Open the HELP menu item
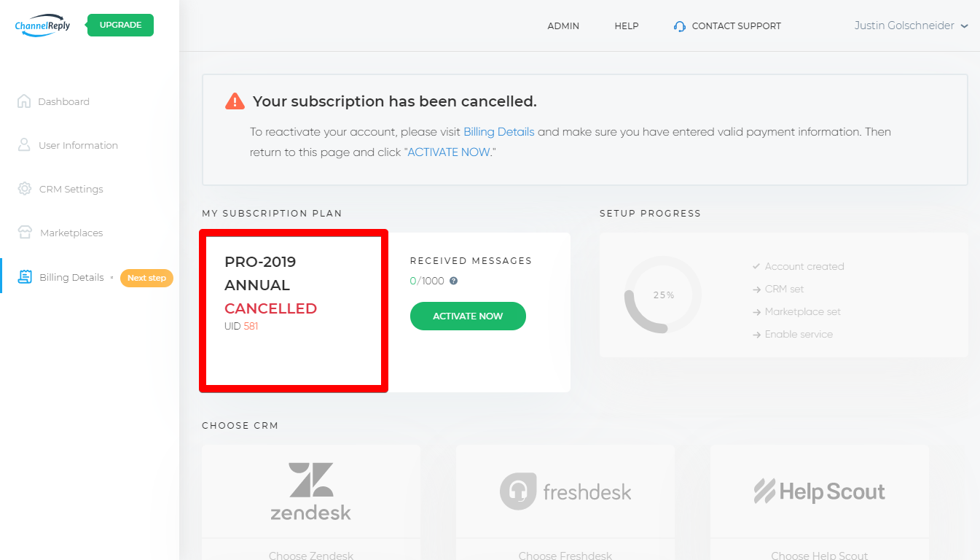Viewport: 980px width, 560px height. [x=627, y=26]
